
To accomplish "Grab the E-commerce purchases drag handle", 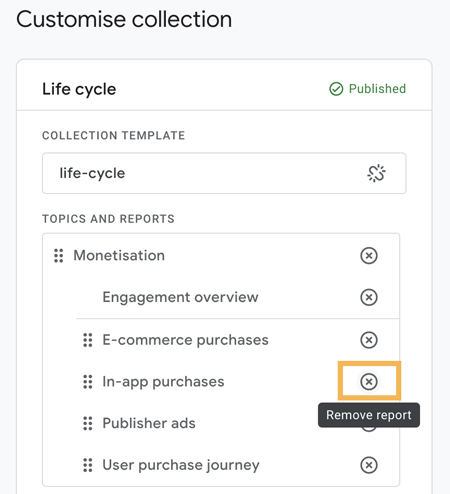I will [x=88, y=340].
